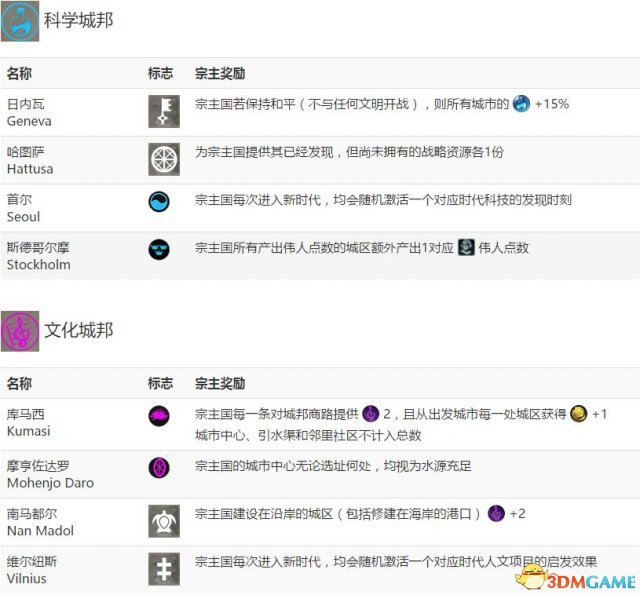
Task: Click Nan Madol's coastal district bonus text
Action: click(339, 513)
